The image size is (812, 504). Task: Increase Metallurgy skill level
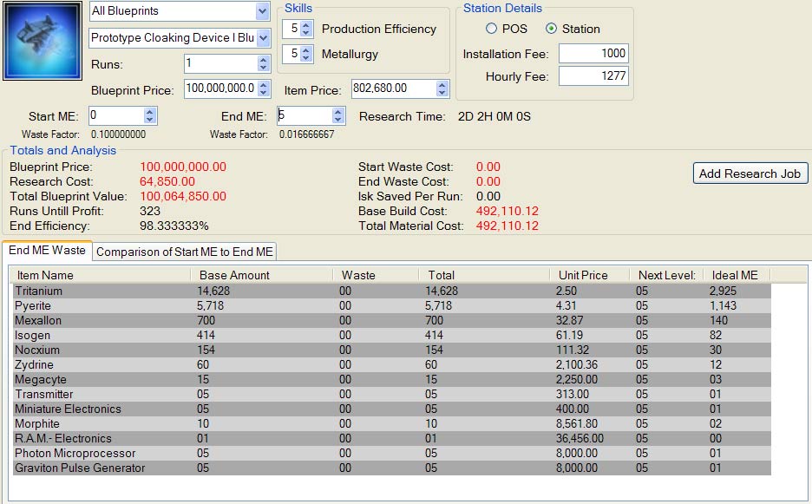coord(305,50)
